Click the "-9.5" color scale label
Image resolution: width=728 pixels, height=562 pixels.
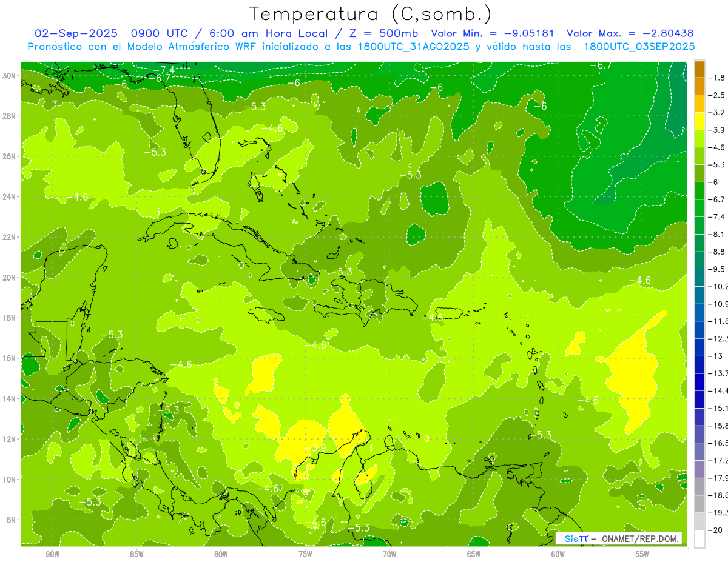coord(717,269)
